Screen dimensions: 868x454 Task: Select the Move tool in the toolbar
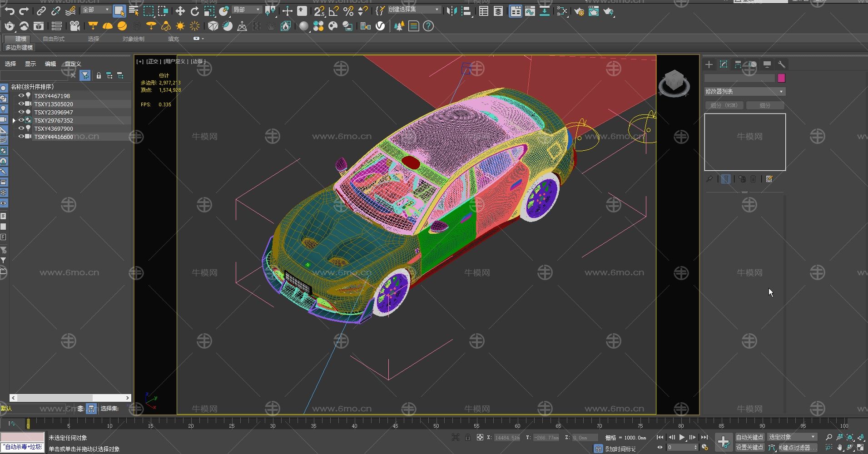[180, 11]
